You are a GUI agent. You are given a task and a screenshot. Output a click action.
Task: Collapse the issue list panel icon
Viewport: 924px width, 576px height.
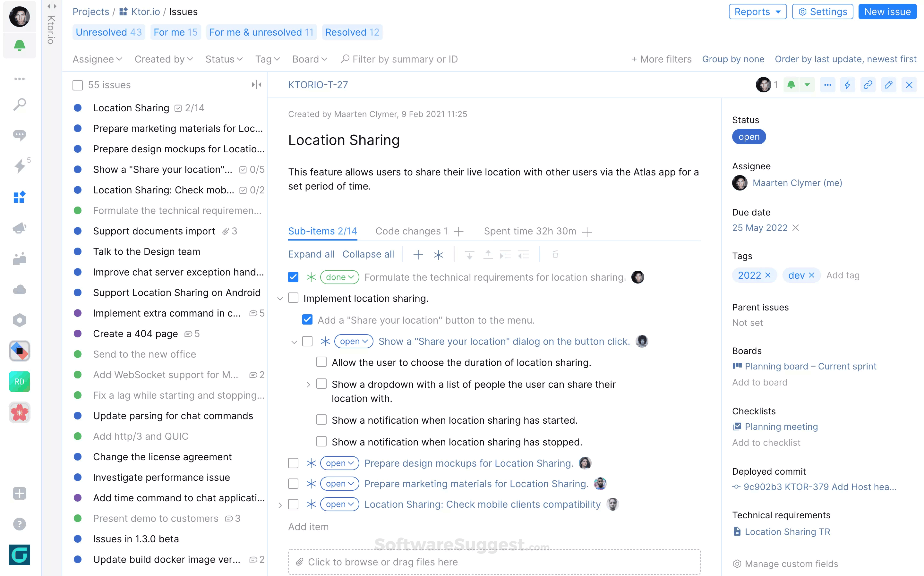pos(256,85)
